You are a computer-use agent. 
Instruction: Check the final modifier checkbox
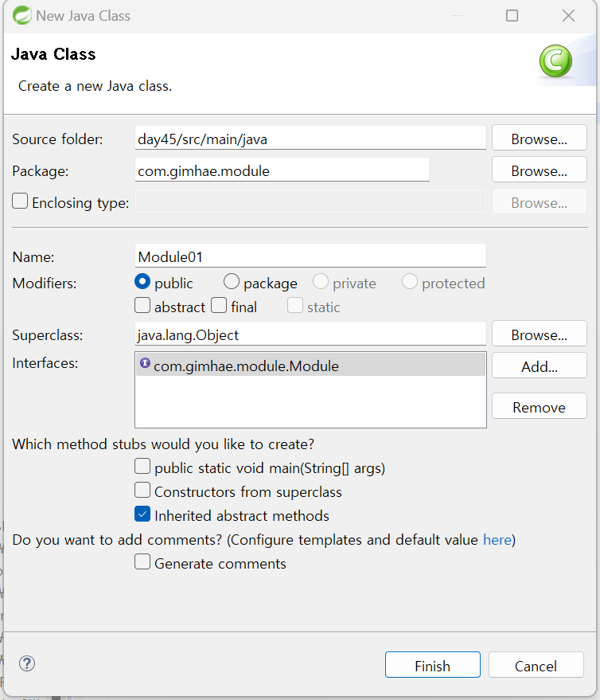[219, 305]
